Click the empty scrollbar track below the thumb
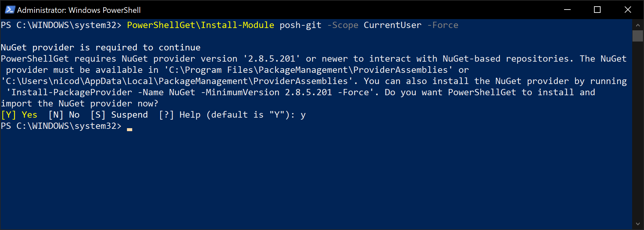Viewport: 644px width, 230px height. [638, 130]
